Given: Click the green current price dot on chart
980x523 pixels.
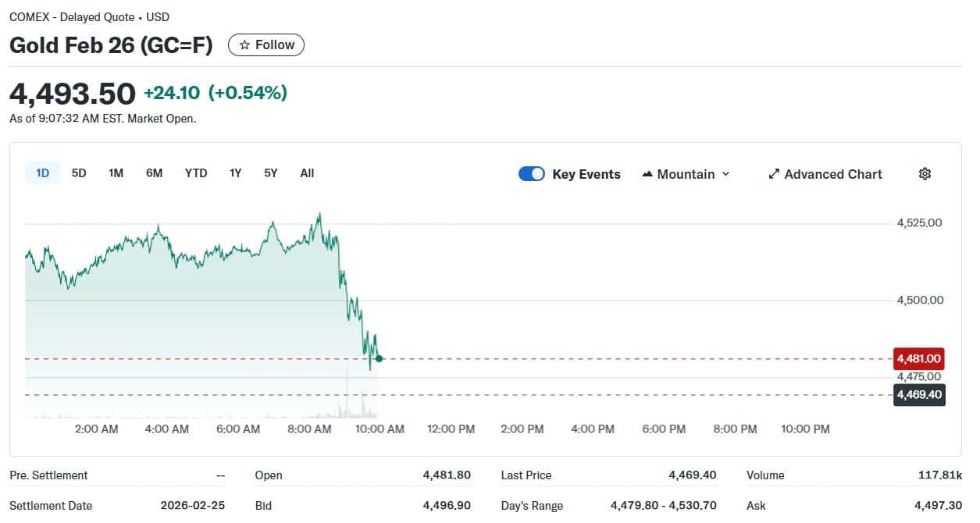Looking at the screenshot, I should click(379, 359).
